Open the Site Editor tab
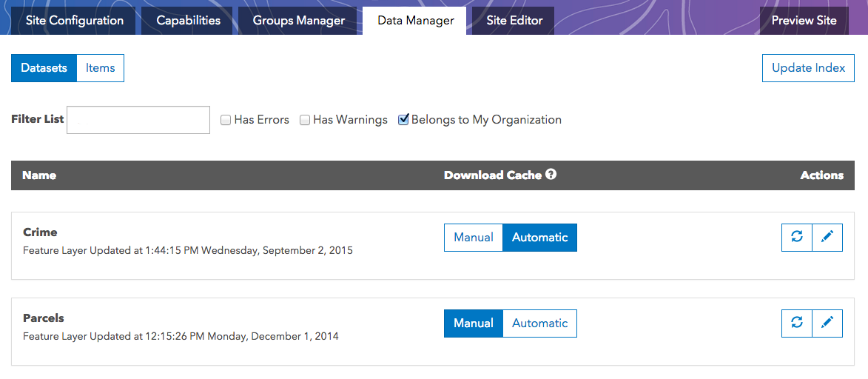868x379 pixels. 514,21
